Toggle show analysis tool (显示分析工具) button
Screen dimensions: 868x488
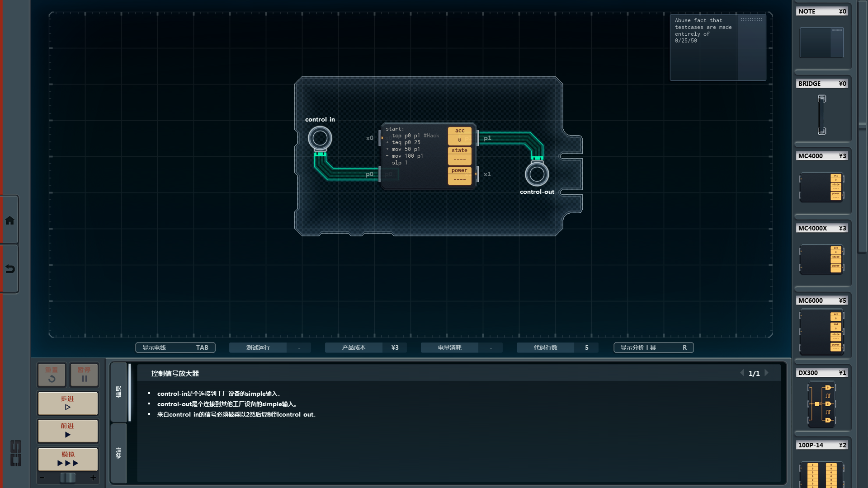(653, 347)
